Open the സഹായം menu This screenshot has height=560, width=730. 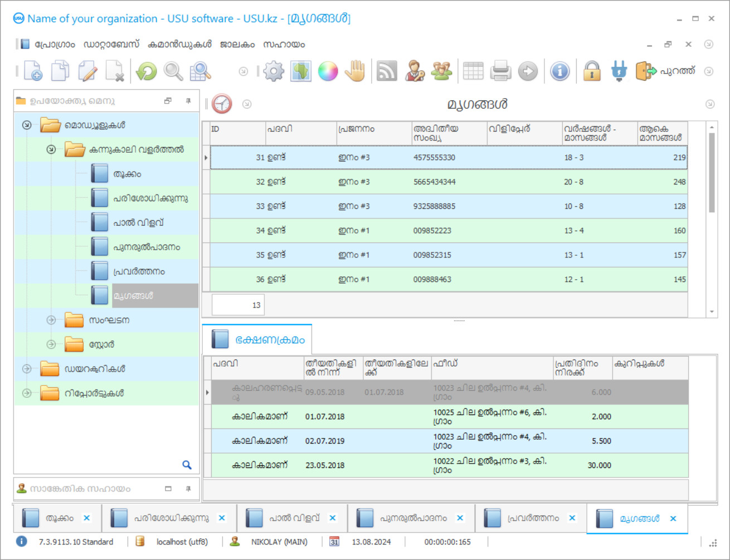click(x=284, y=45)
